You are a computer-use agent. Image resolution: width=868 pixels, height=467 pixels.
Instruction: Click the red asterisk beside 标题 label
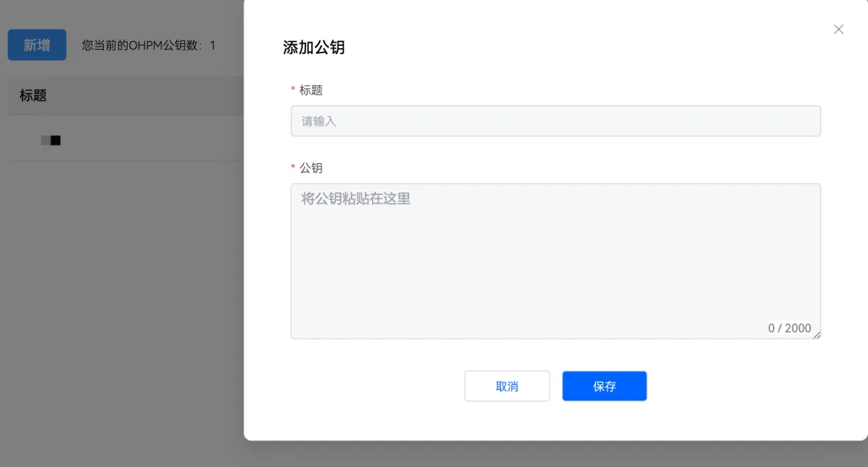[293, 90]
